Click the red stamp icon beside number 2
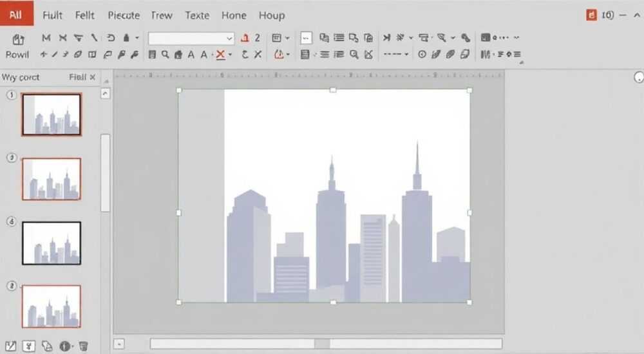644x354 pixels. pos(245,38)
